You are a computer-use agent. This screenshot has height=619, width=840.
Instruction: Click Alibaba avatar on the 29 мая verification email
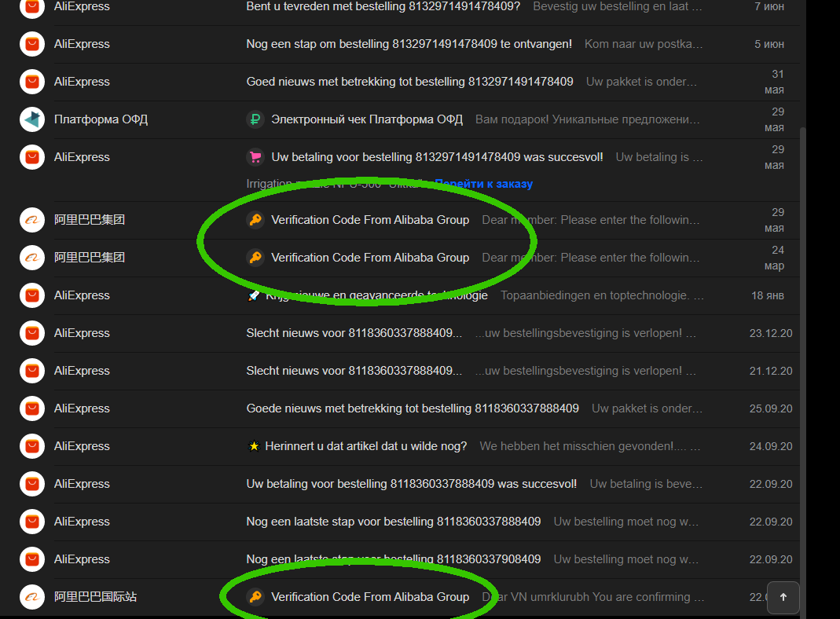coord(32,219)
